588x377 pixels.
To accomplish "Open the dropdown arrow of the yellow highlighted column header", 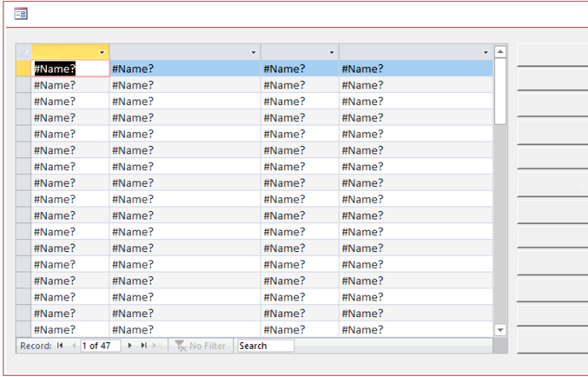I will pos(102,52).
